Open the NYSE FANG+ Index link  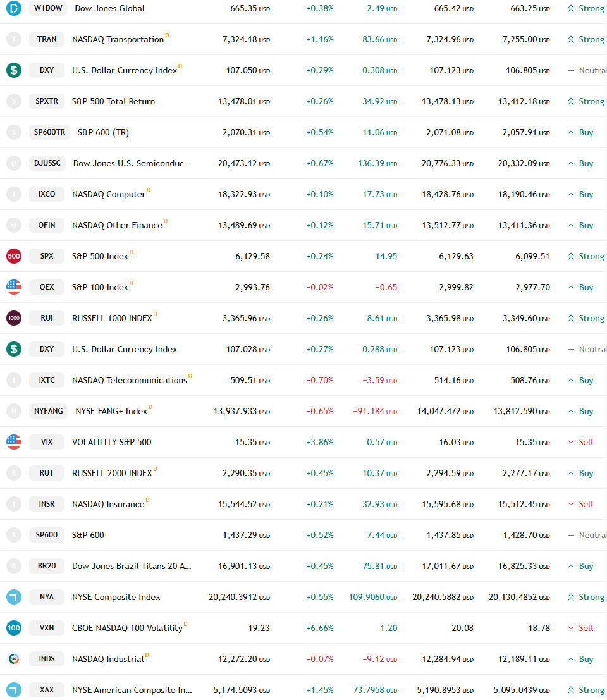(x=111, y=411)
